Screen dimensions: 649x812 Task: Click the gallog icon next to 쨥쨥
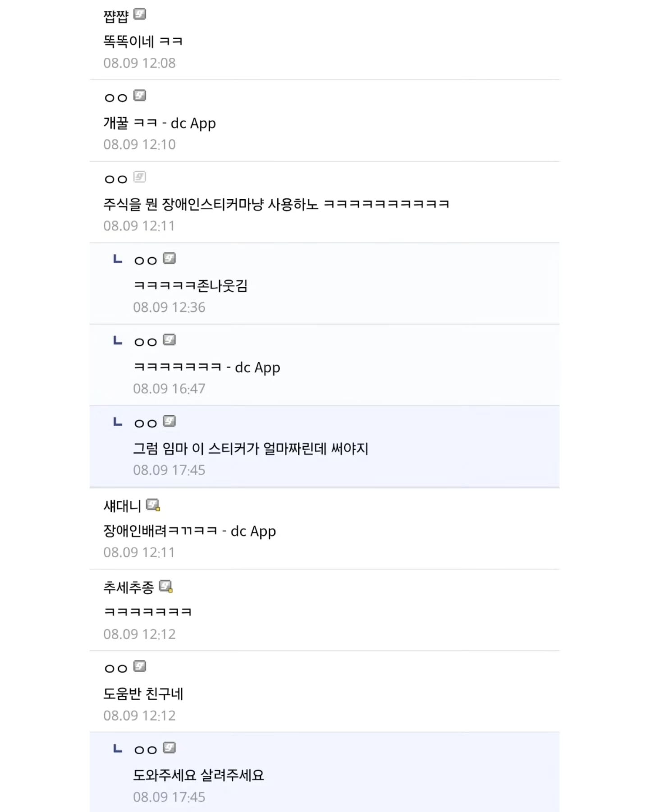click(x=140, y=14)
